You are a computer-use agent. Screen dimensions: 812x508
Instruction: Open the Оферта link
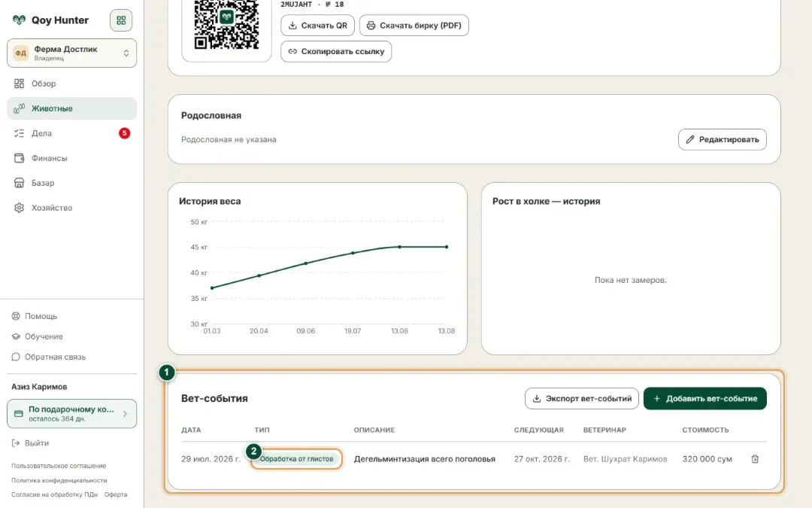pos(116,494)
